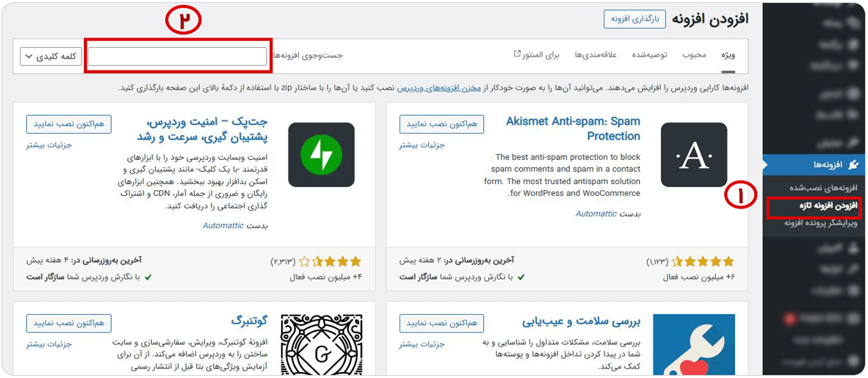Open the گوتنبرگ plugin title link
Viewport: 868px width, 378px height.
(250, 321)
